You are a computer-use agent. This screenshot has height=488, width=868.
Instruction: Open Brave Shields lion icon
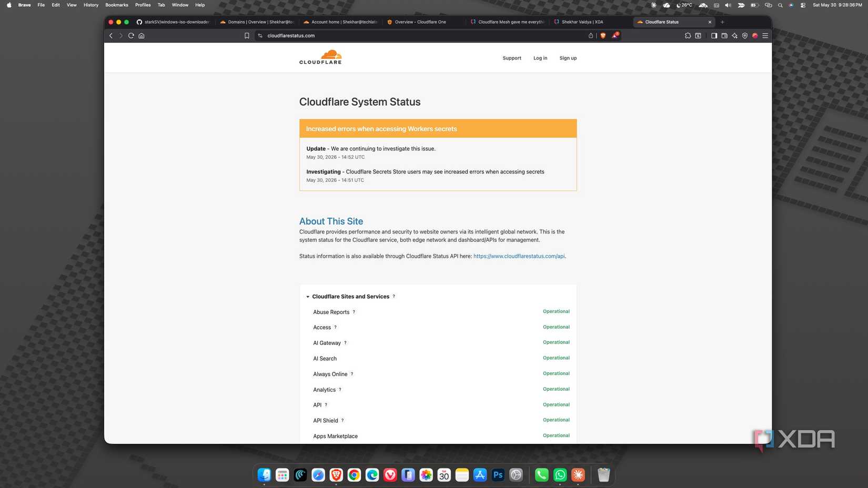pyautogui.click(x=603, y=36)
